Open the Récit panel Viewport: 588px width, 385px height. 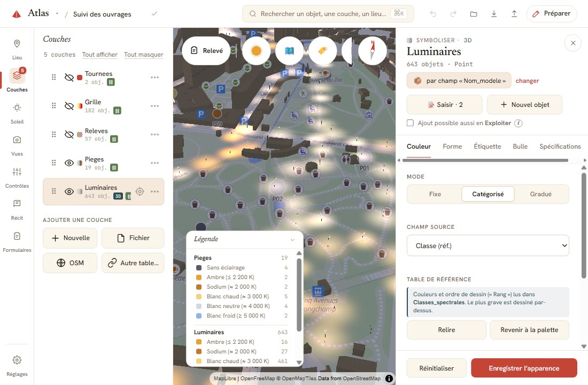point(17,210)
